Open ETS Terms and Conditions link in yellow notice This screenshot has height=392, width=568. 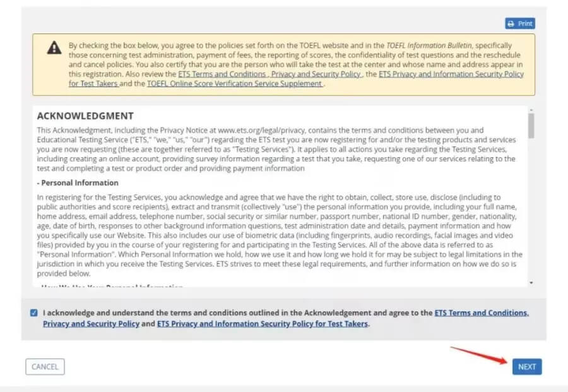tap(270, 74)
